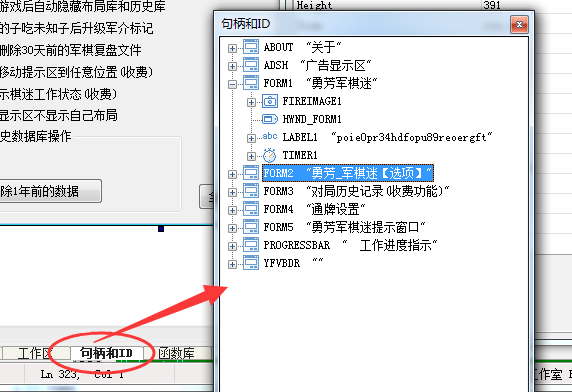
Task: Select the HWND_FORM1 item label
Action: 312,119
